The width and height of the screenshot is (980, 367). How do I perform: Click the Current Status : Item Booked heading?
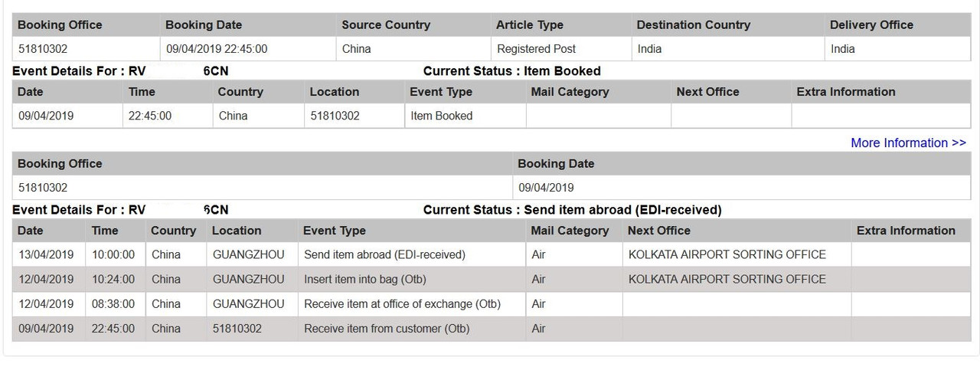click(x=512, y=70)
